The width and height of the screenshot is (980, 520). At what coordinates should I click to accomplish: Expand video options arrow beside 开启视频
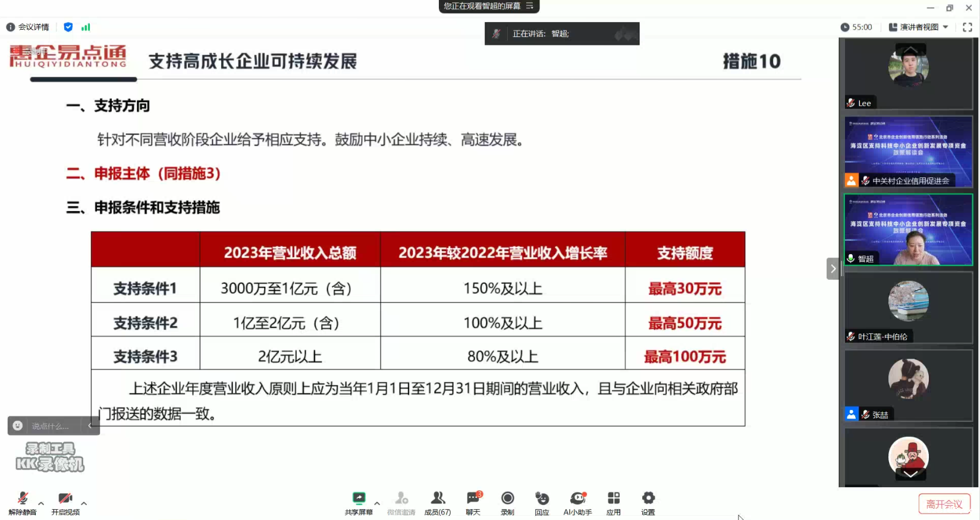pyautogui.click(x=84, y=503)
